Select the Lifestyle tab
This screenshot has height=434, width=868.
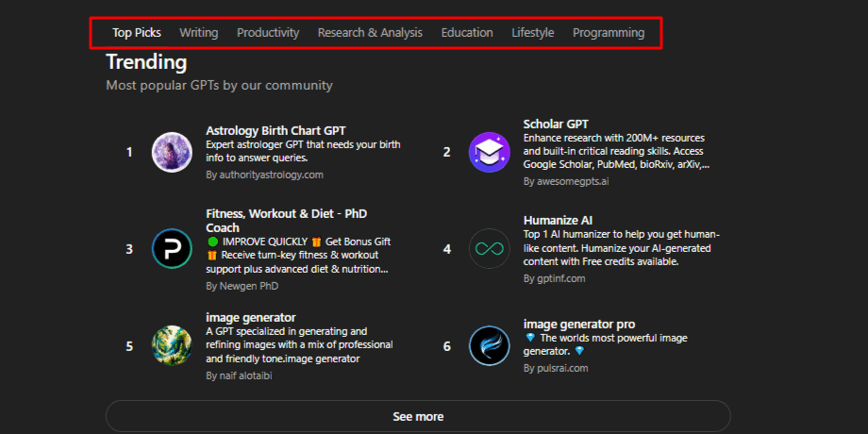pos(533,32)
